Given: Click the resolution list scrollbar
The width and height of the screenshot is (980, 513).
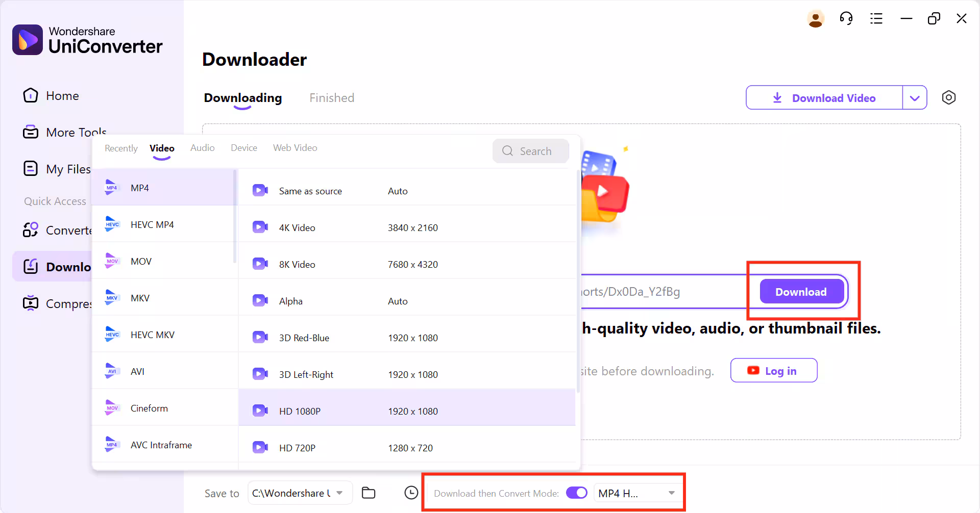Looking at the screenshot, I should tap(578, 281).
